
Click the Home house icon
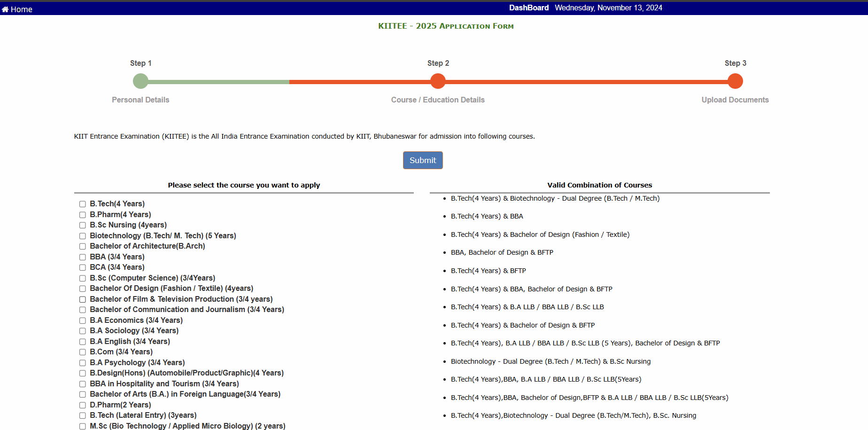tap(5, 9)
